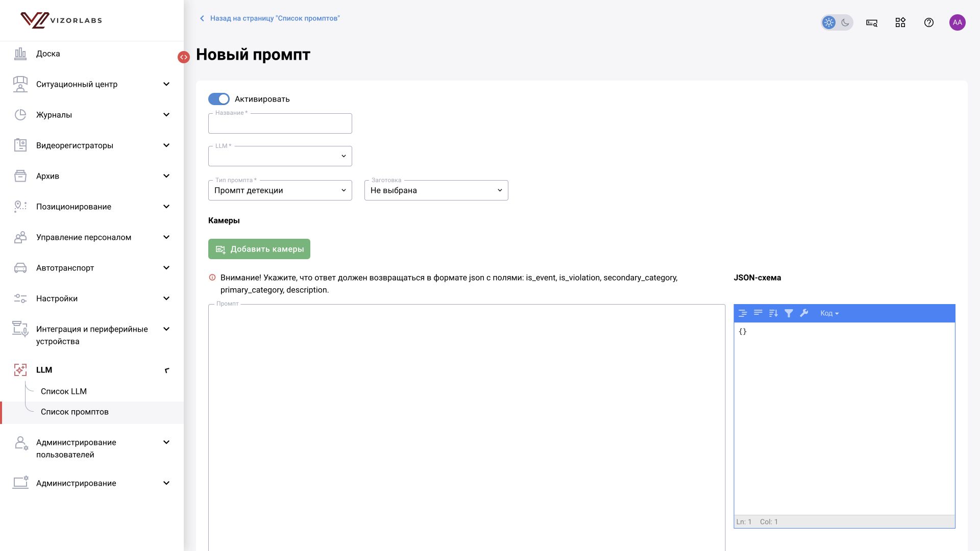The height and width of the screenshot is (551, 980).
Task: Click the Автотранспорт car icon
Action: click(20, 268)
